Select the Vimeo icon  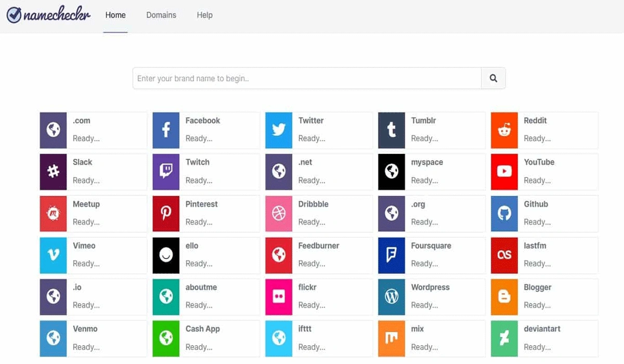point(53,255)
